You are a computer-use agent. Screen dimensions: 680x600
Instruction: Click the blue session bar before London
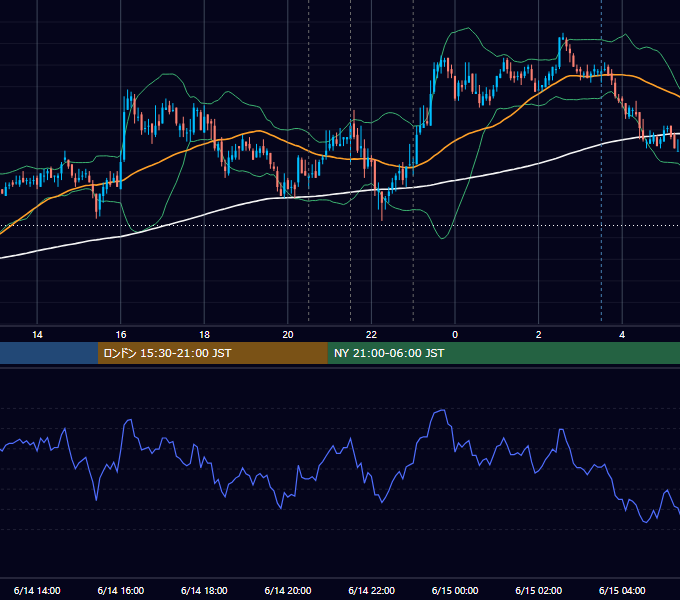pos(49,353)
